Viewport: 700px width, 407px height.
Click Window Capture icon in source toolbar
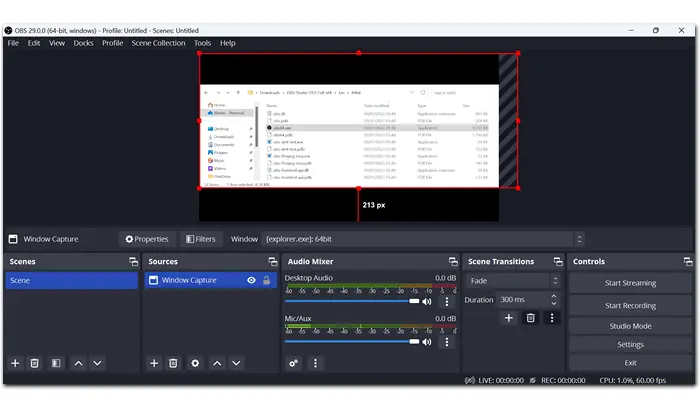pos(13,239)
